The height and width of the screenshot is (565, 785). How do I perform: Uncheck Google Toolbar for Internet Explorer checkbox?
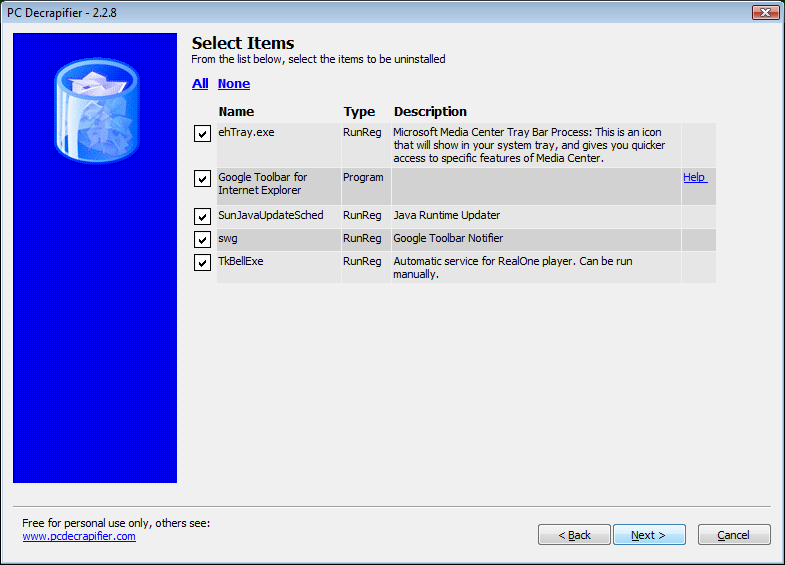[202, 179]
